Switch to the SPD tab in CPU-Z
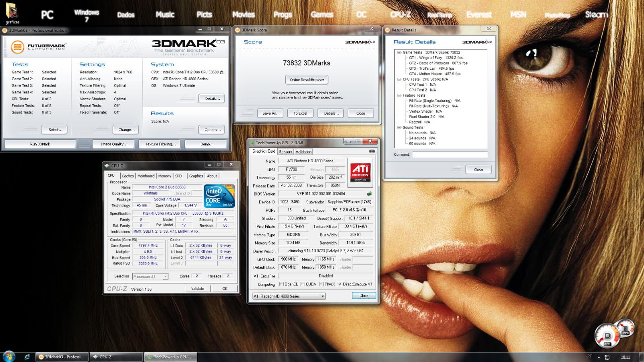The width and height of the screenshot is (644, 362). click(178, 176)
